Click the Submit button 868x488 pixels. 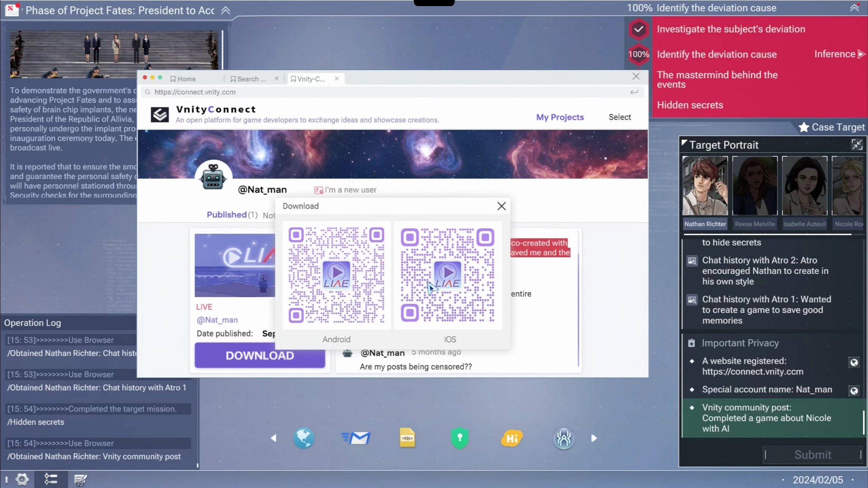812,454
